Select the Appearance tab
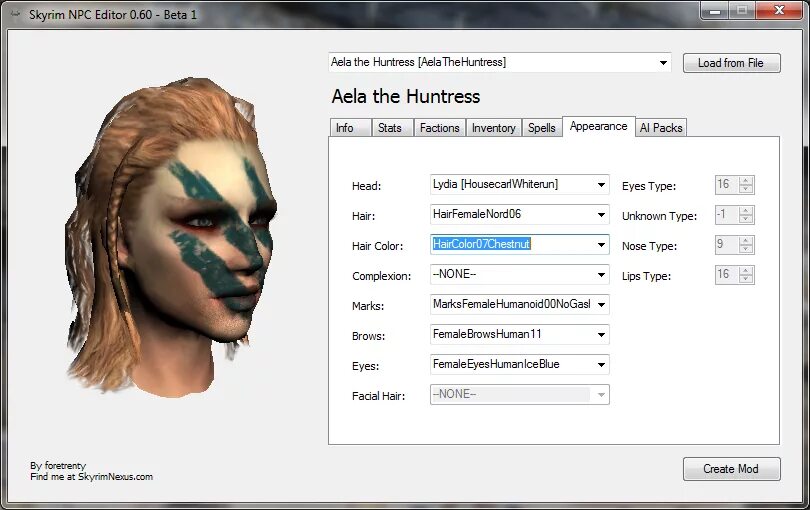The width and height of the screenshot is (810, 510). click(x=599, y=127)
